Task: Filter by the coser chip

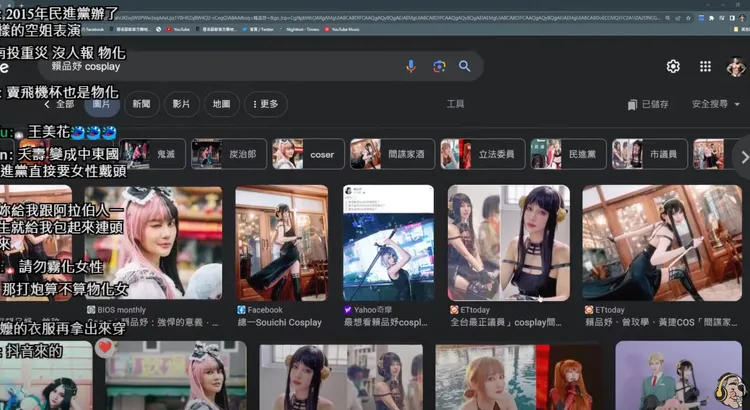Action: click(x=308, y=154)
